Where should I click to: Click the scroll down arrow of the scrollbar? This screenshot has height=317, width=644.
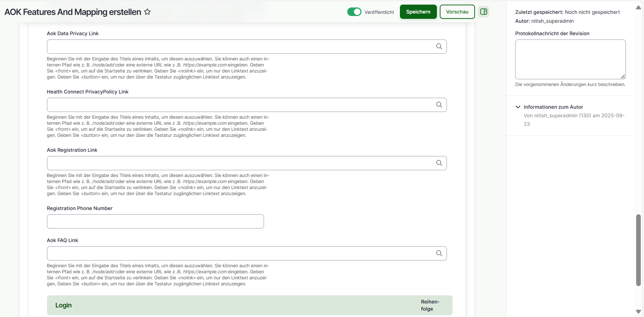point(638,312)
